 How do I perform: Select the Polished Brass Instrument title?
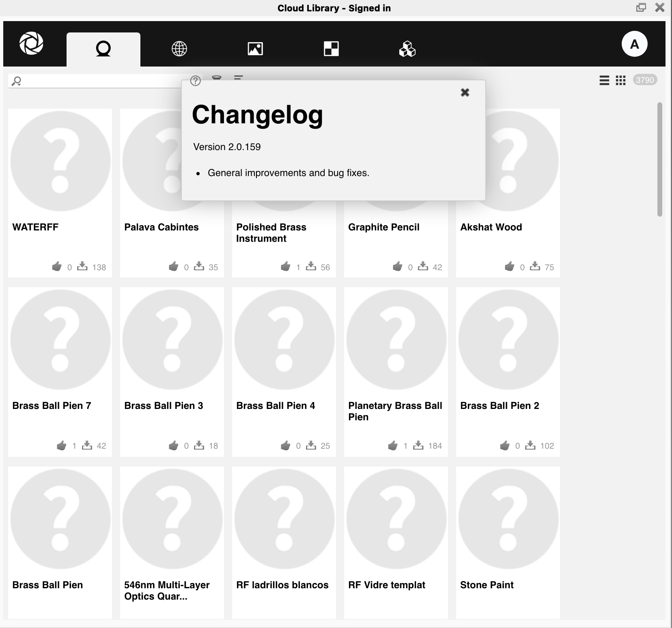click(x=271, y=233)
